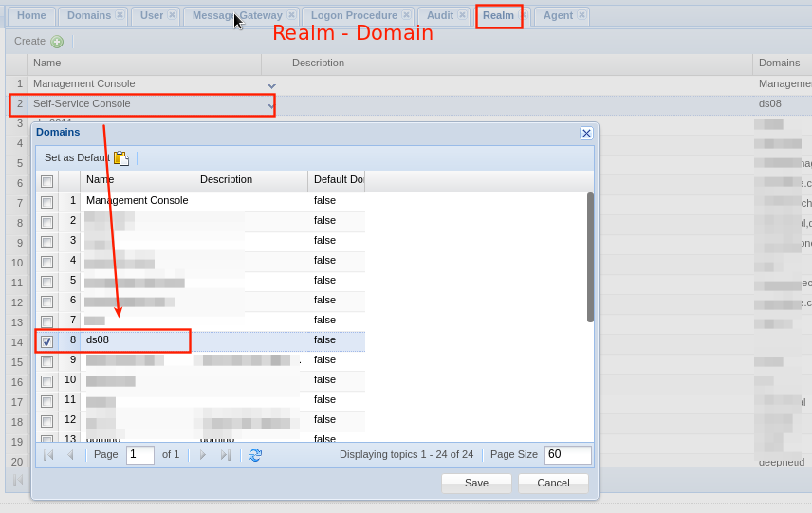Close the Audit tab using its X
Viewport: 812px width, 513px height.
[x=462, y=15]
